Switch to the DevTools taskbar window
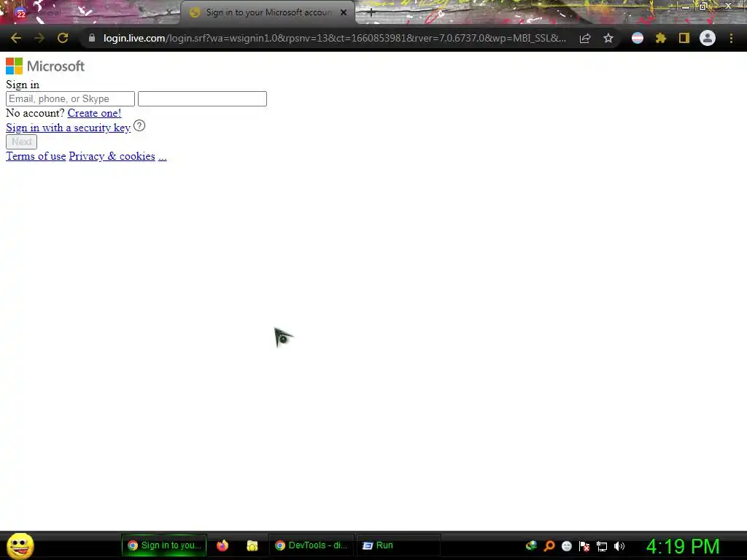The height and width of the screenshot is (560, 747). [x=311, y=545]
